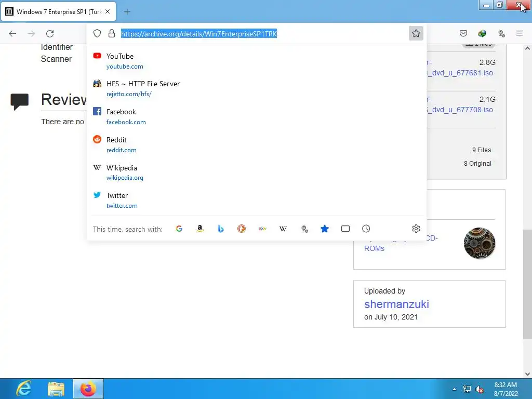Image resolution: width=532 pixels, height=399 pixels.
Task: Open the dvd_u_677681.iso download link
Action: 460,73
